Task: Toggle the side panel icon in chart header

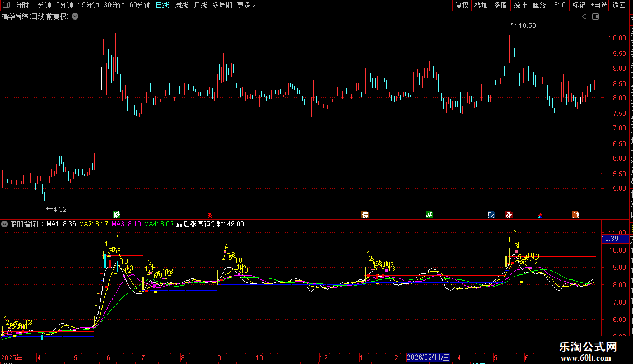Action: [595, 17]
